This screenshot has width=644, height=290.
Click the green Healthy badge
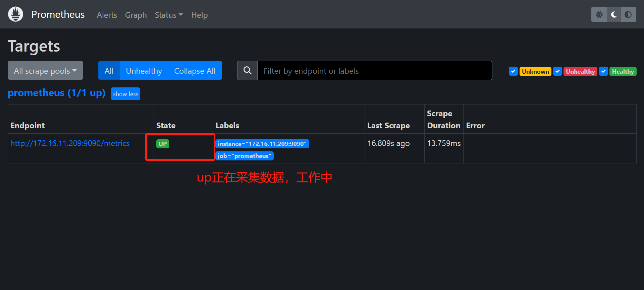point(623,71)
